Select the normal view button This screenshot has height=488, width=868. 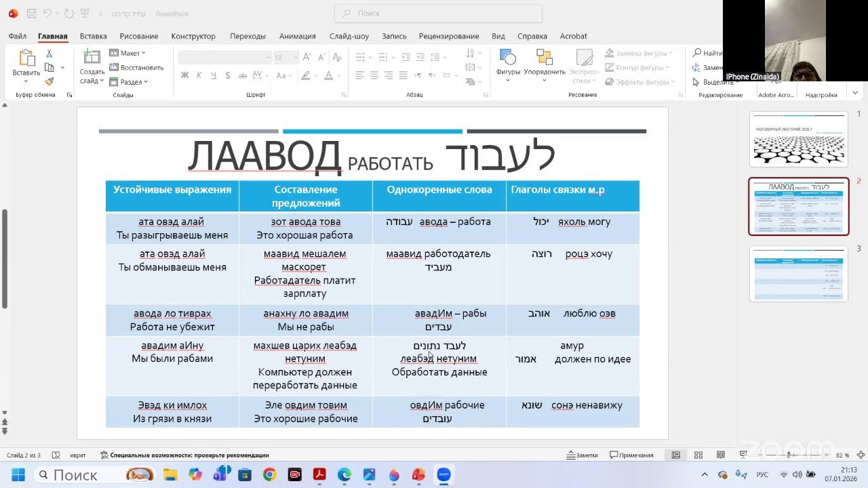point(676,455)
